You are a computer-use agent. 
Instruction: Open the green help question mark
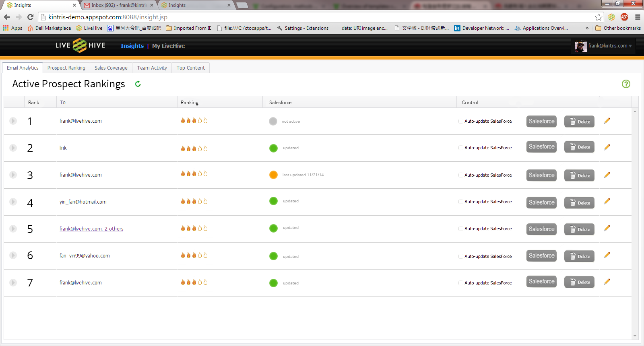(x=626, y=84)
